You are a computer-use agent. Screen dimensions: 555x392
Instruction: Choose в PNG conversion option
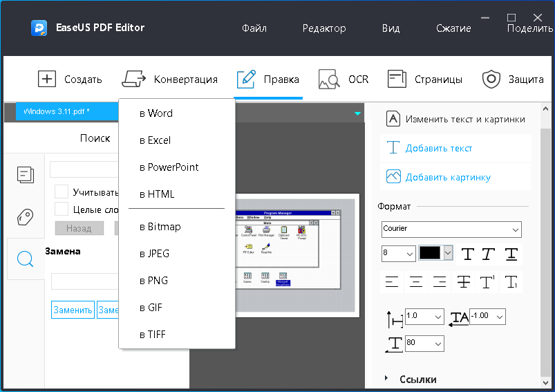[x=177, y=281]
